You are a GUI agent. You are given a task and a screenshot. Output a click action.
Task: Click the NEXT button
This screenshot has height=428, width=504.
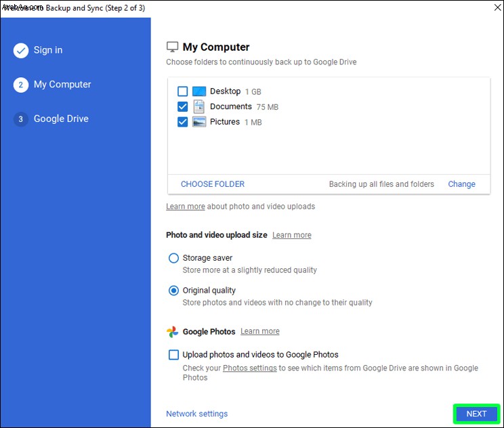tap(476, 414)
